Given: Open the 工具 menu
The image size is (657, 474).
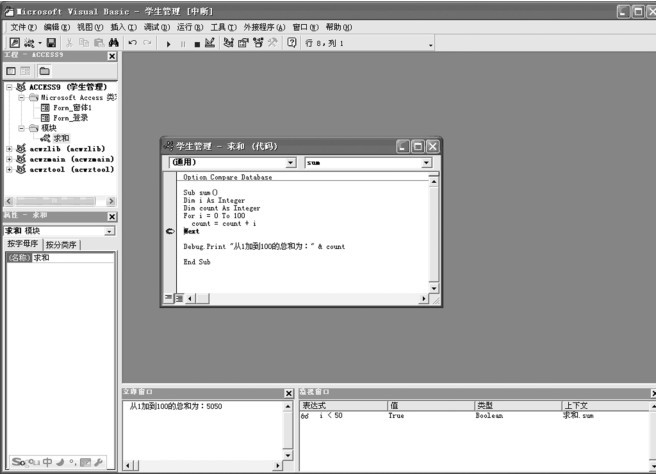Looking at the screenshot, I should 223,27.
